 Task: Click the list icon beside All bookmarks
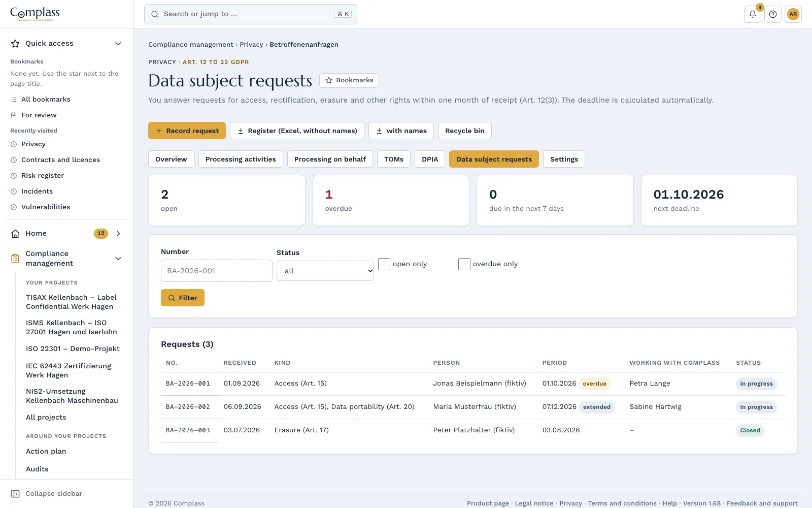[14, 100]
